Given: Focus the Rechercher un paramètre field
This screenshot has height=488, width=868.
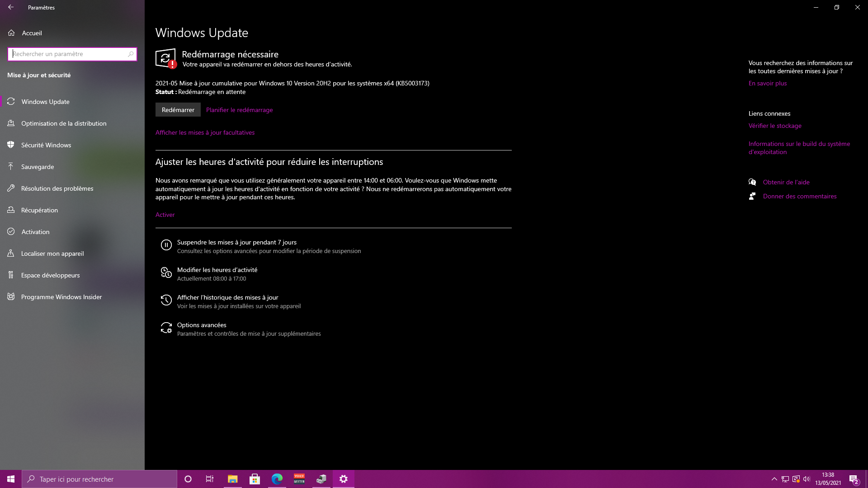Looking at the screenshot, I should (72, 54).
